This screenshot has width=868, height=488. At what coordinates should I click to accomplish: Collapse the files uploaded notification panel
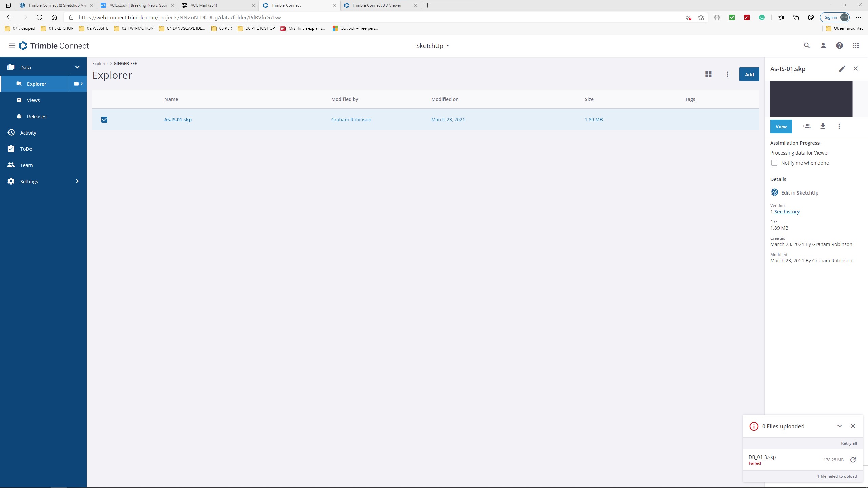pos(840,426)
